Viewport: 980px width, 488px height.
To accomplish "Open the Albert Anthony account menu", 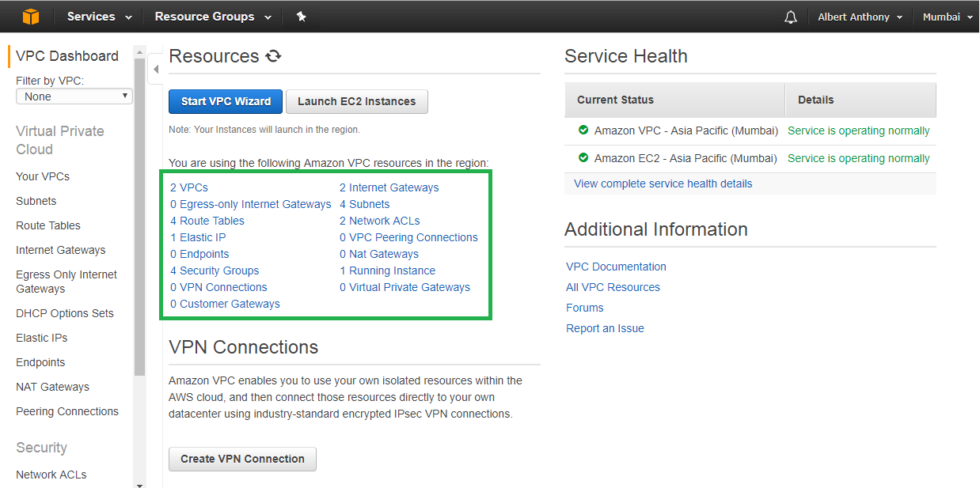I will point(860,17).
